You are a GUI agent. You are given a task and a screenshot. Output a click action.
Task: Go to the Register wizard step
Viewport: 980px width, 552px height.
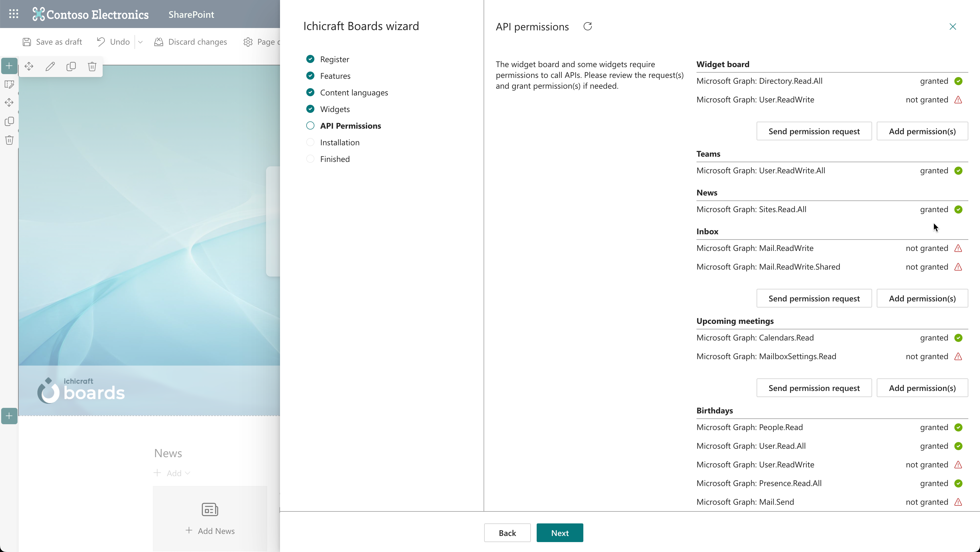click(328, 59)
